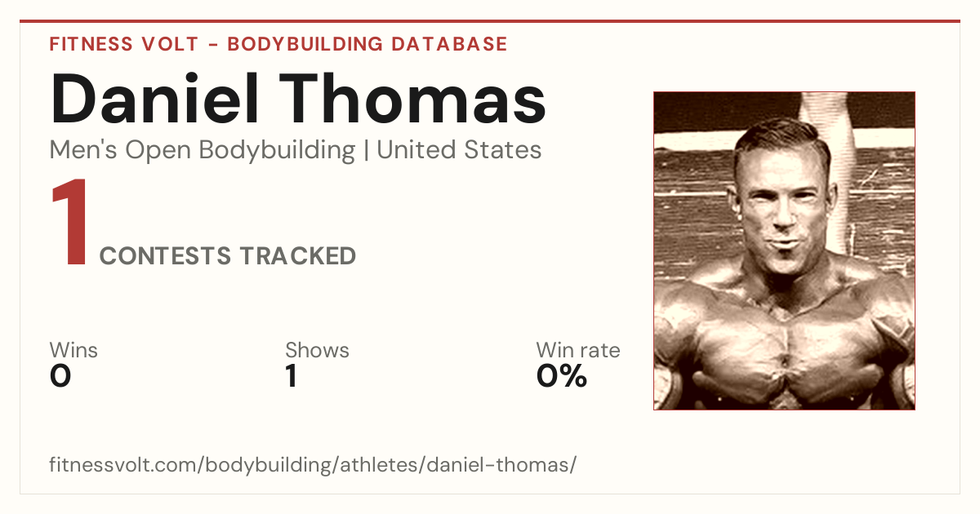Open the fitnessvolt.com athlete URL
The height and width of the screenshot is (514, 980).
[313, 465]
